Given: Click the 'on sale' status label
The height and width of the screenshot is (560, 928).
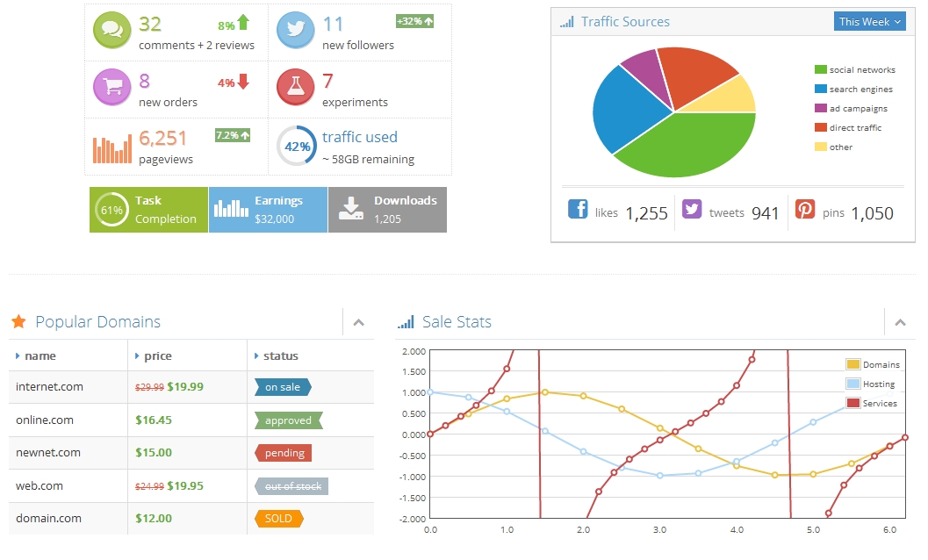Looking at the screenshot, I should point(283,387).
